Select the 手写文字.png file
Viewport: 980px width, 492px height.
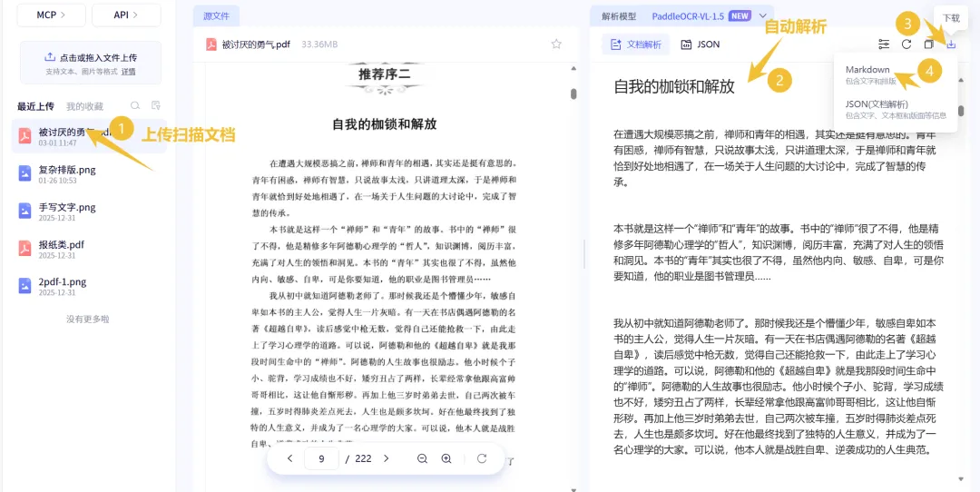click(89, 212)
